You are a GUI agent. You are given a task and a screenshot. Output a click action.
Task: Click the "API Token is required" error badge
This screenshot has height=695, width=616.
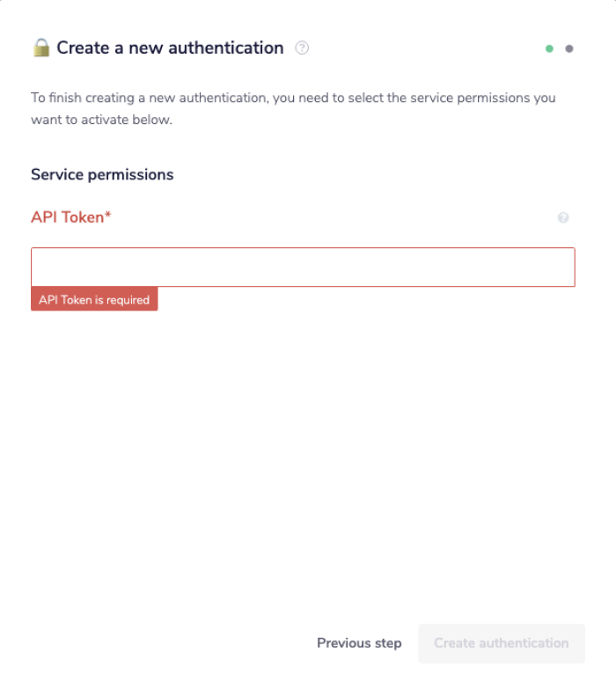[x=94, y=299]
